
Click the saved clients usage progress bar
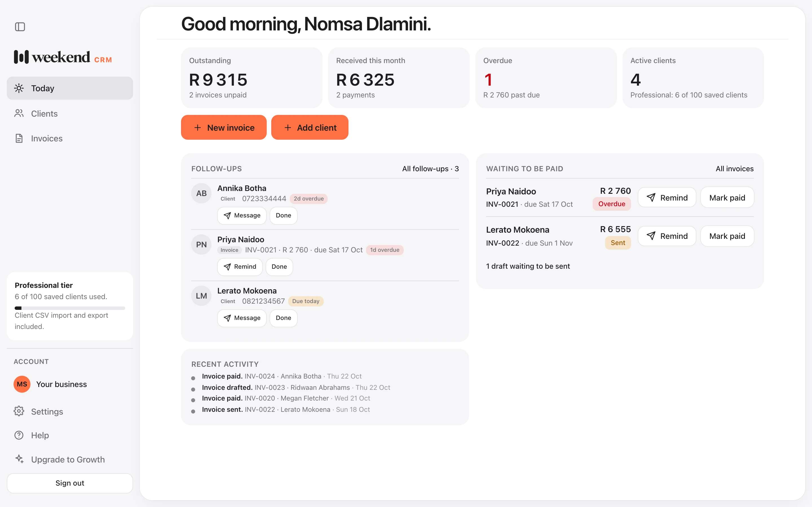click(70, 308)
